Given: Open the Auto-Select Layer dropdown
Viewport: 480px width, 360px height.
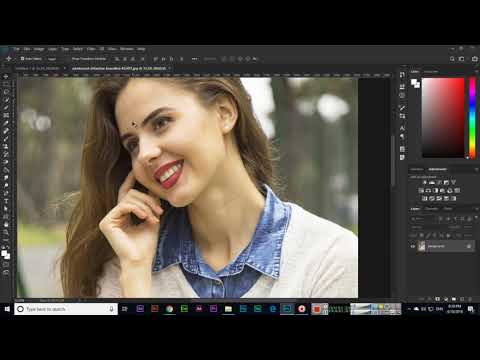Looking at the screenshot, I should 53,59.
